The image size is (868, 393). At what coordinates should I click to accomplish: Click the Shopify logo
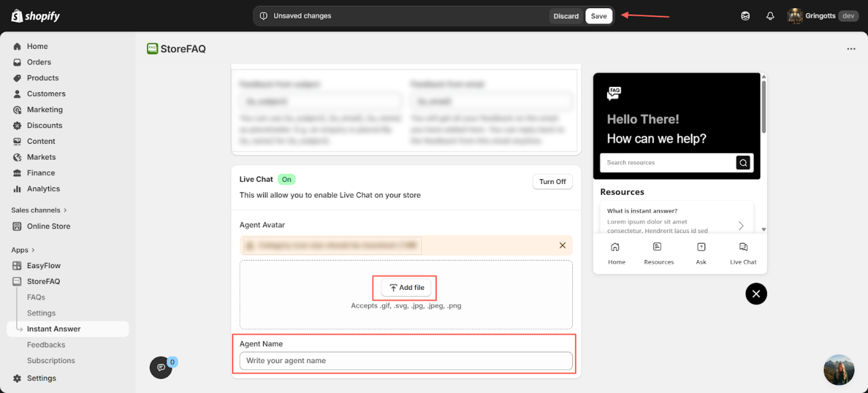coord(35,16)
